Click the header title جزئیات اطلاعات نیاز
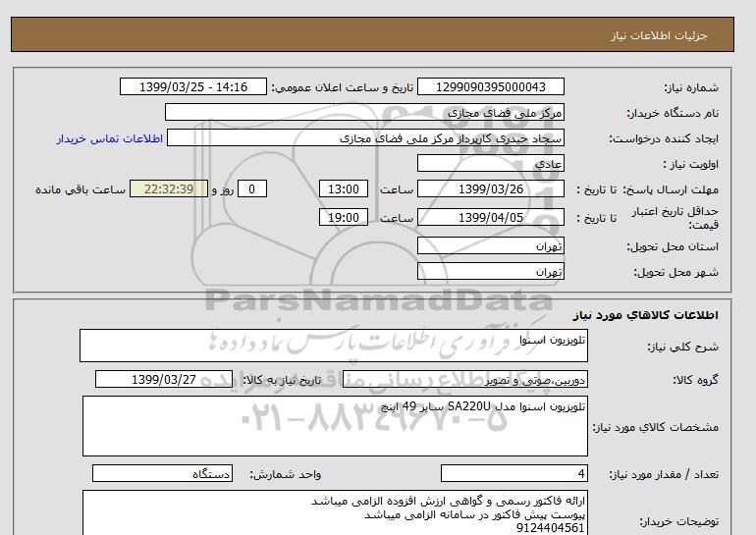This screenshot has height=535, width=756. pos(659,35)
